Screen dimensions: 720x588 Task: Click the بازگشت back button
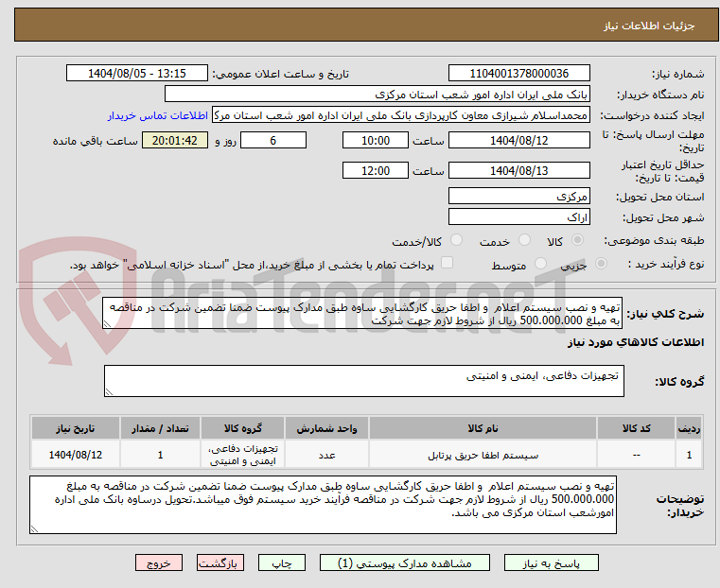[x=220, y=562]
